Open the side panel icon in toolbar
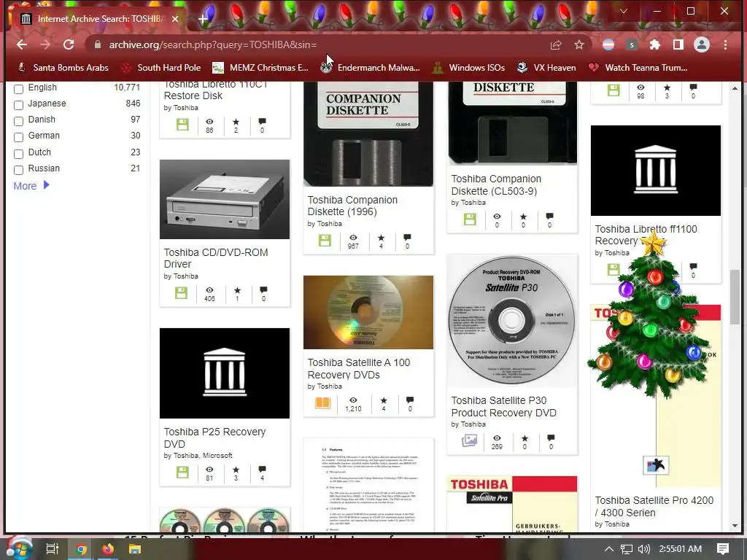This screenshot has width=747, height=560. click(678, 44)
